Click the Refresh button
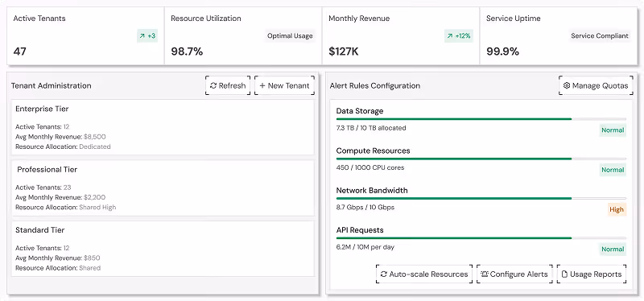 [x=228, y=85]
